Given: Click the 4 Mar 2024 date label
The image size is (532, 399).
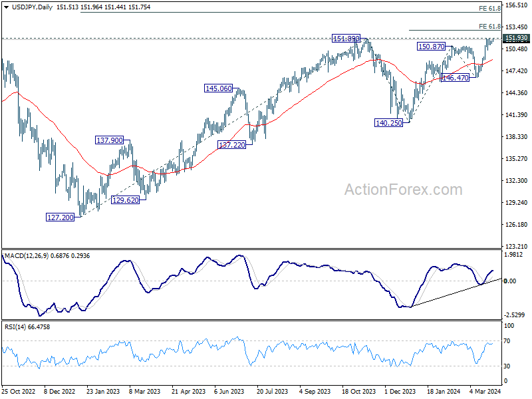Looking at the screenshot, I should pyautogui.click(x=485, y=391).
